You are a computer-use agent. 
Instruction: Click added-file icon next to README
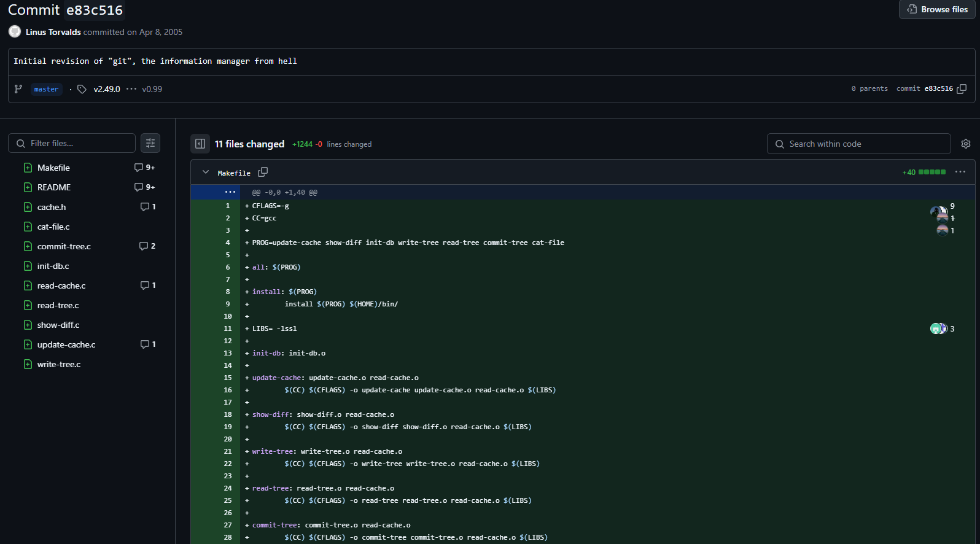click(x=28, y=187)
